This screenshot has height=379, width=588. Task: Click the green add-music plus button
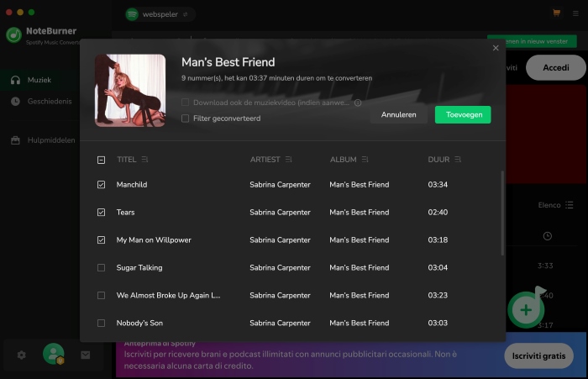[x=526, y=309]
